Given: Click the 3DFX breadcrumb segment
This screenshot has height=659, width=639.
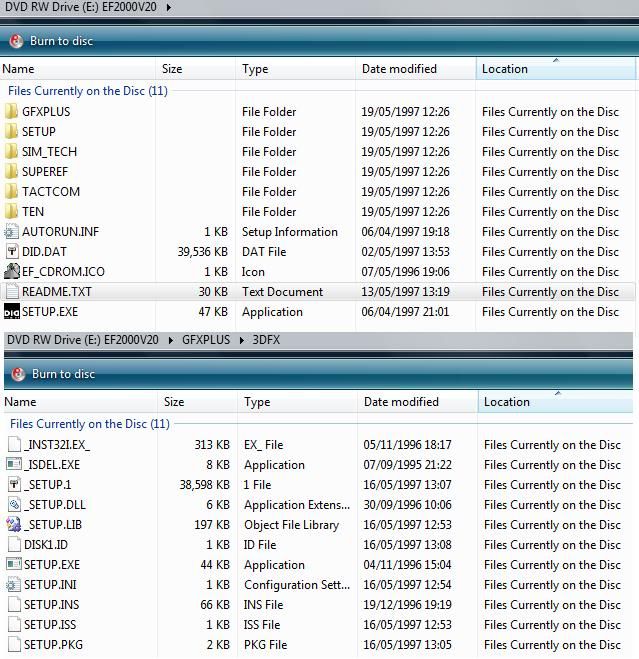Looking at the screenshot, I should (x=266, y=340).
